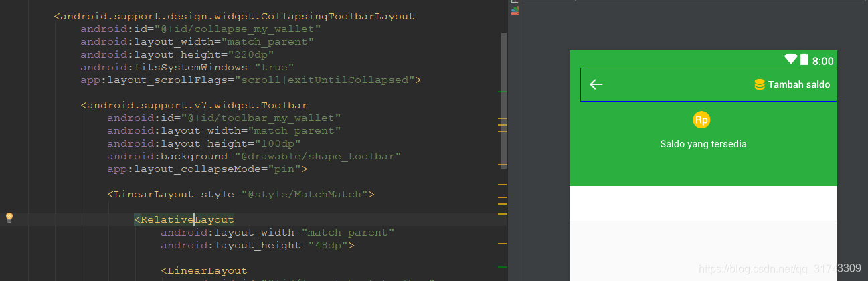Click the white card area in the preview
This screenshot has width=868, height=281.
click(703, 203)
